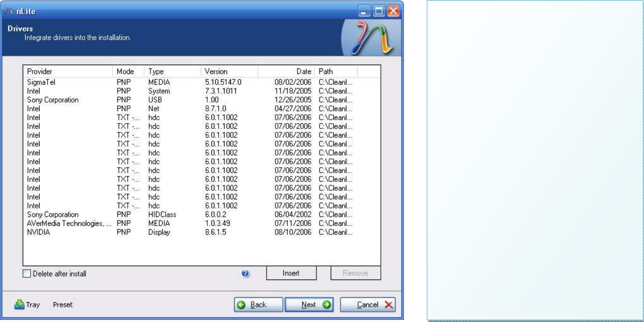644x322 pixels.
Task: Sort the list by Provider column
Action: pos(67,71)
